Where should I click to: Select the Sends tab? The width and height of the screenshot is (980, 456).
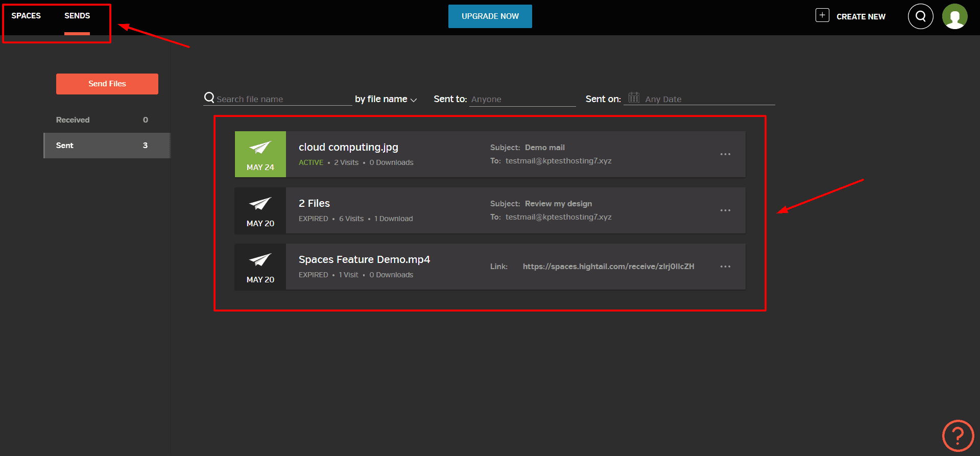(77, 16)
